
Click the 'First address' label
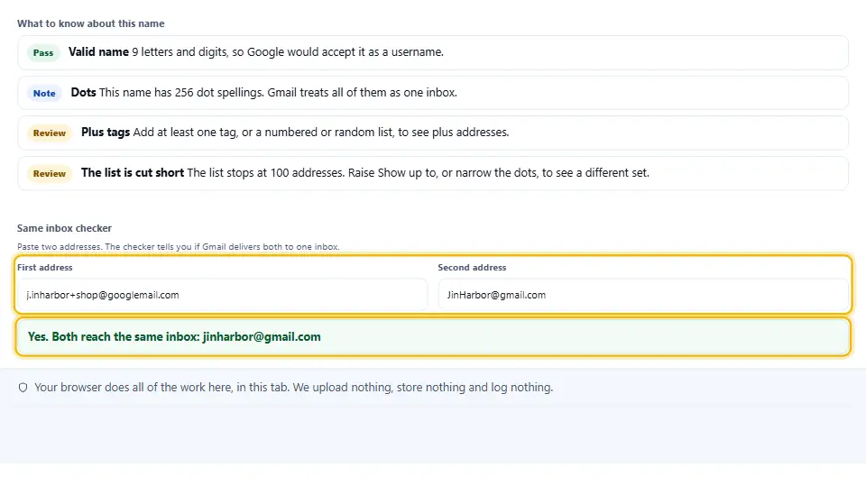tap(45, 267)
